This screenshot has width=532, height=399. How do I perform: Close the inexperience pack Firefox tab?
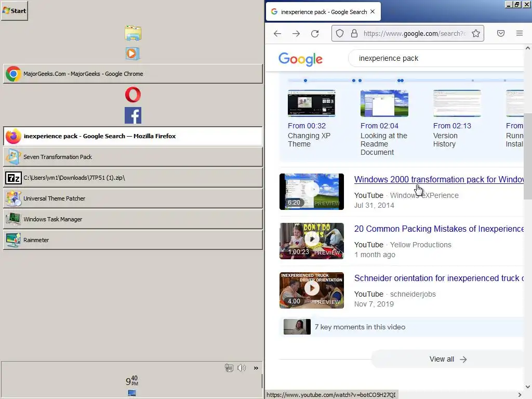pos(373,11)
